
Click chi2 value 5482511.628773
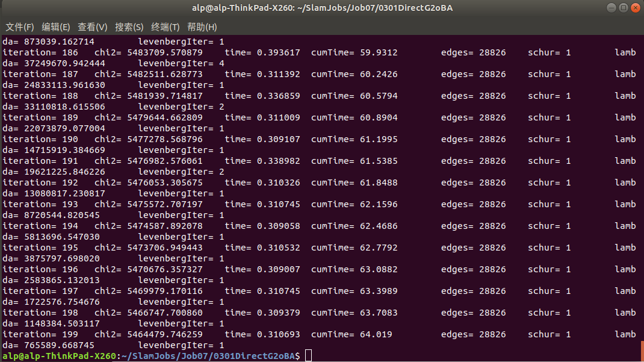165,74
